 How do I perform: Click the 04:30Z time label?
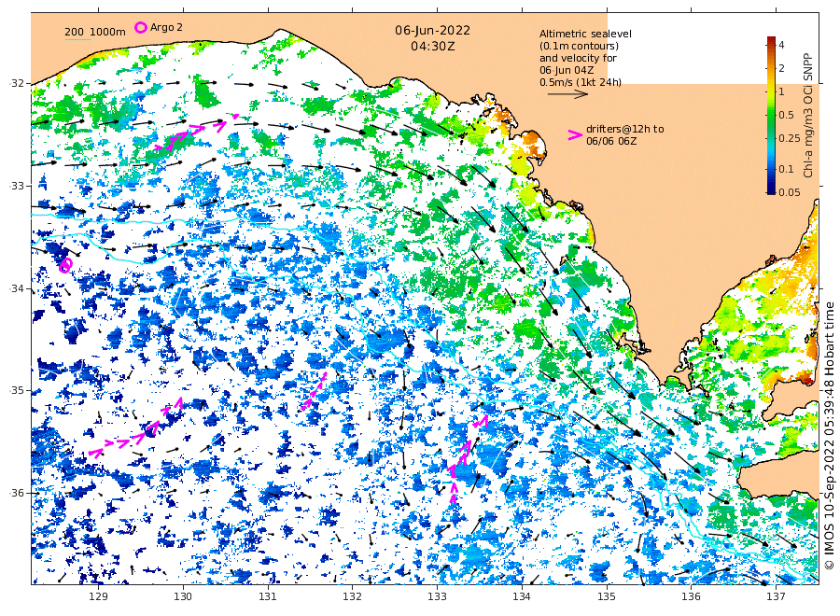[x=432, y=47]
